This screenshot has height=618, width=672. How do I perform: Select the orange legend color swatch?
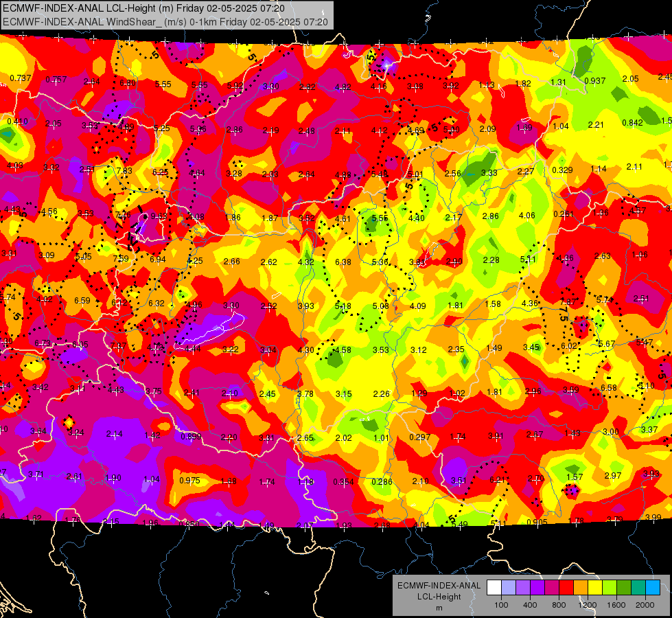tap(581, 588)
